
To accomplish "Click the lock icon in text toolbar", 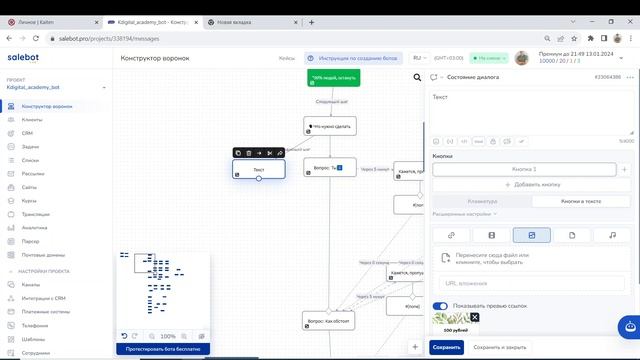I will pyautogui.click(x=493, y=141).
